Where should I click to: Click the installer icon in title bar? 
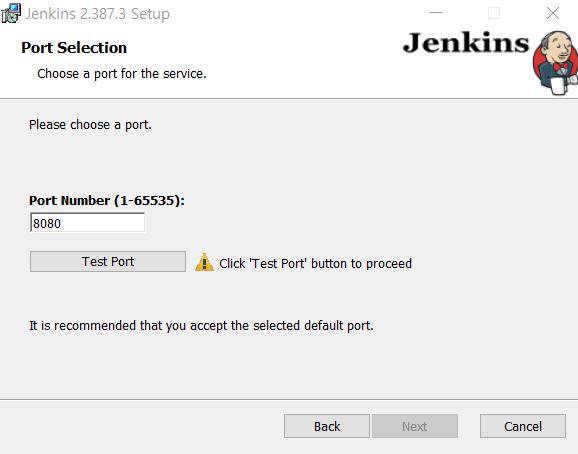pyautogui.click(x=11, y=14)
